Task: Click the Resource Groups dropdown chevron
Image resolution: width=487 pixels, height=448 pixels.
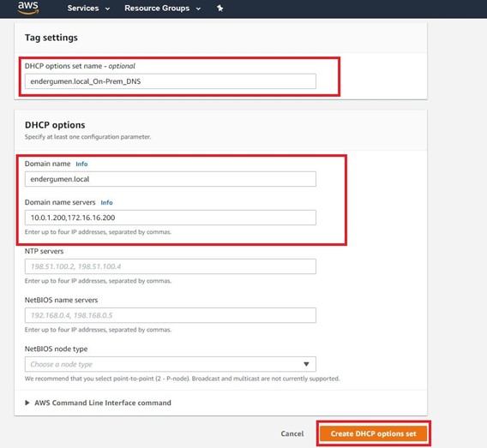Action: click(x=198, y=9)
